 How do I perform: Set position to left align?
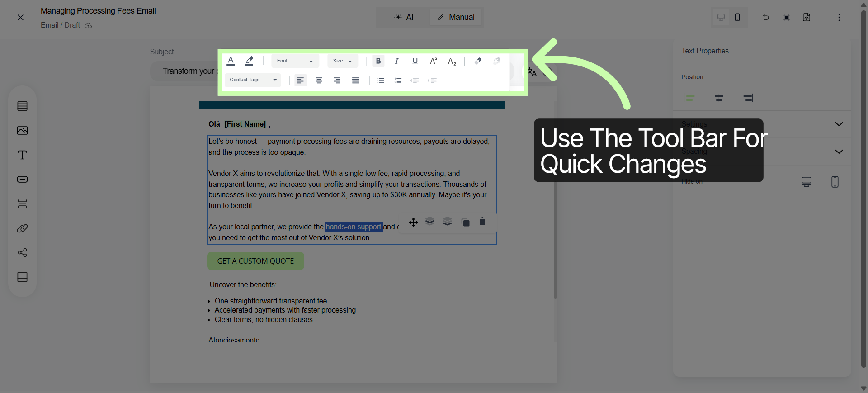pos(689,98)
